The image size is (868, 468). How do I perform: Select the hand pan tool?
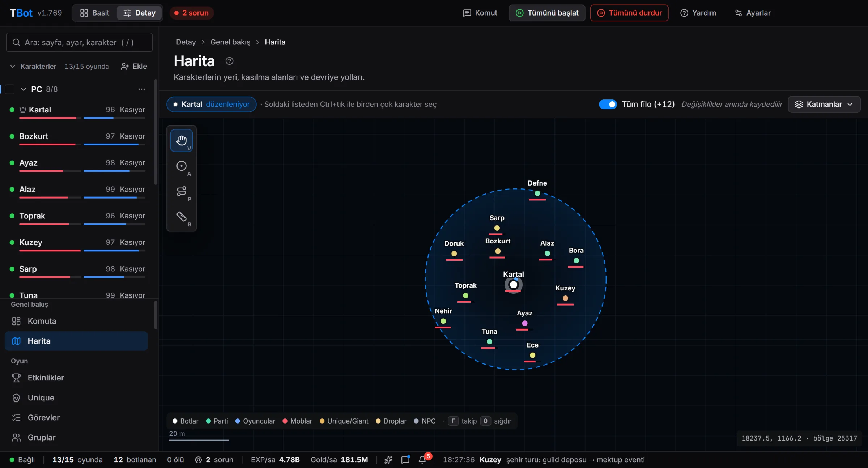(x=181, y=140)
